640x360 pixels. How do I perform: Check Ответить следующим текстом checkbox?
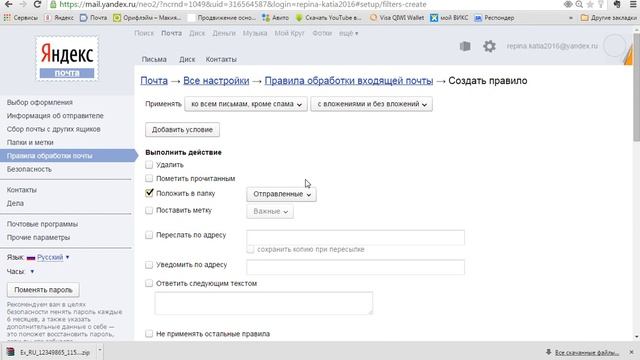(x=149, y=283)
